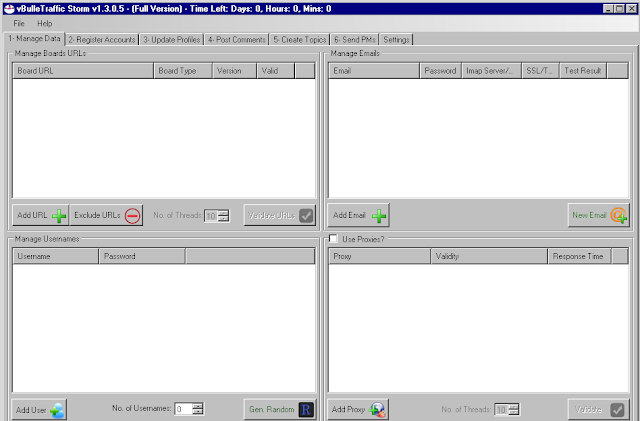Click the orange at-sign icon on New Email

click(618, 215)
